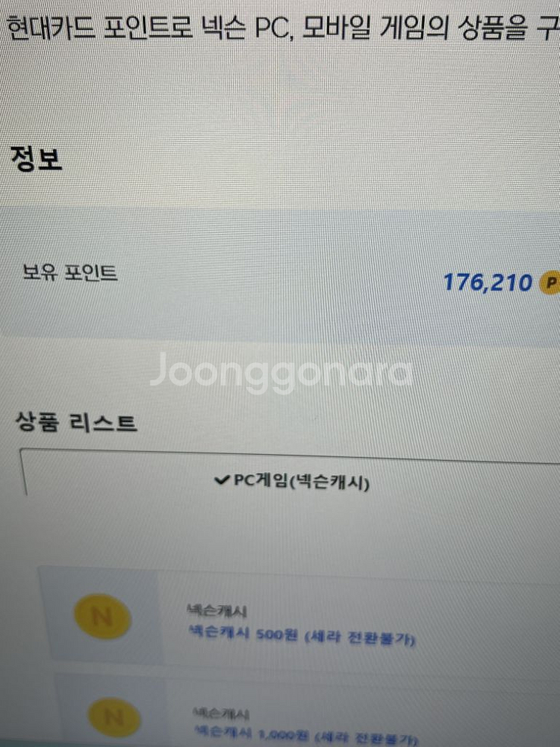Screen dimensions: 560x747
Task: Open the 넥슨캐시 500원 (세라 전환불가) product link
Action: tap(302, 636)
